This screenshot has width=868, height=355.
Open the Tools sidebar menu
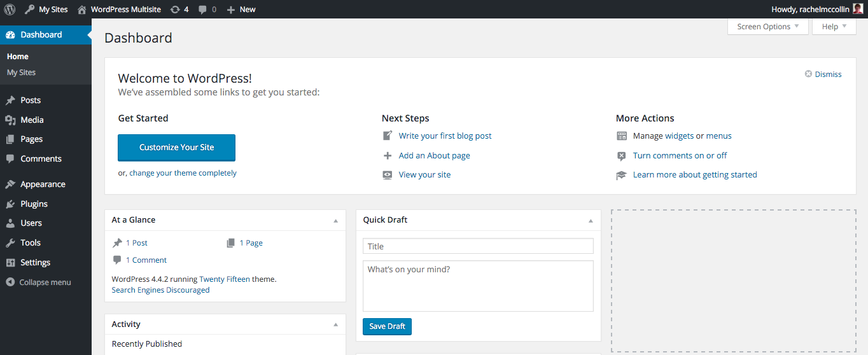pyautogui.click(x=31, y=243)
